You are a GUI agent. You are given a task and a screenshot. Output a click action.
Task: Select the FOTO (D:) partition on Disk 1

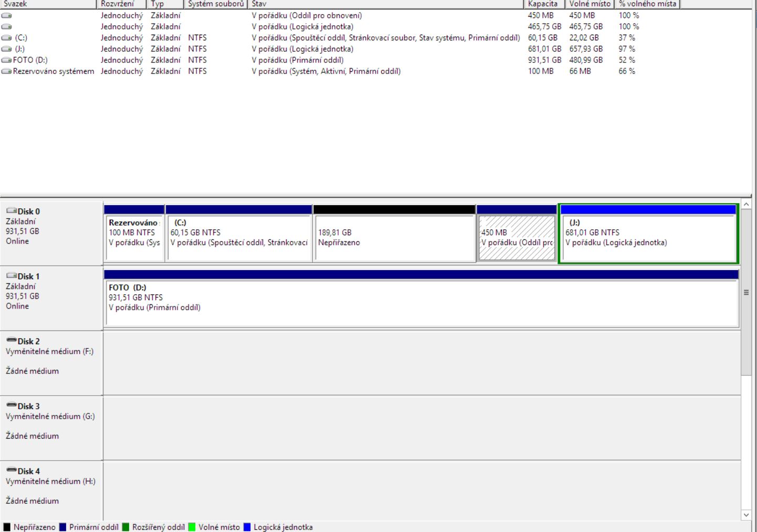(x=421, y=303)
